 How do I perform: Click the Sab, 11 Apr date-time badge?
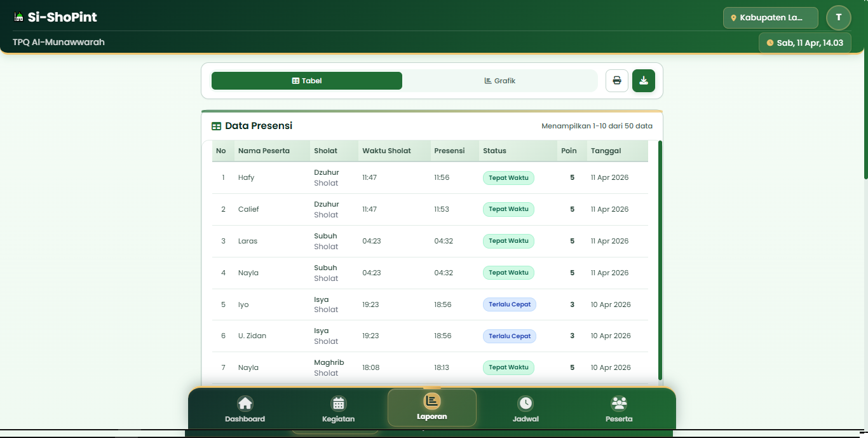pos(804,43)
